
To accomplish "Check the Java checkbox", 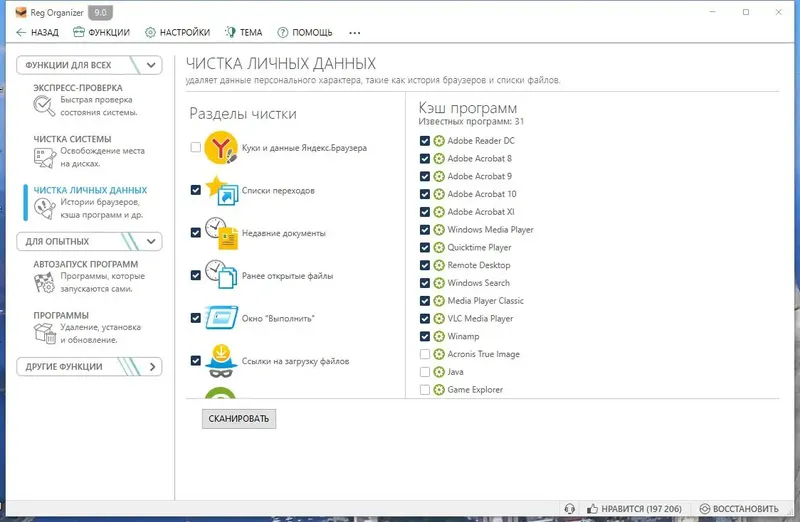I will [x=424, y=372].
